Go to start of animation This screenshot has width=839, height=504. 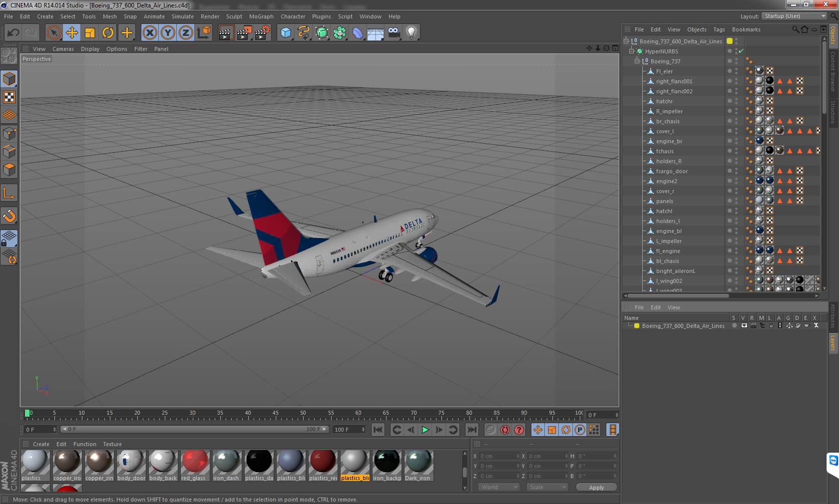pos(378,430)
